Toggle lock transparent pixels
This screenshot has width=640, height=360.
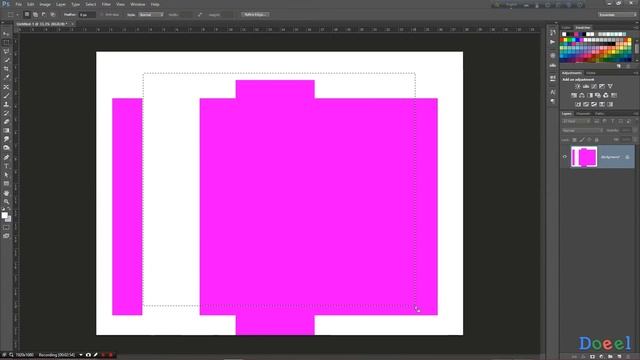[x=574, y=140]
